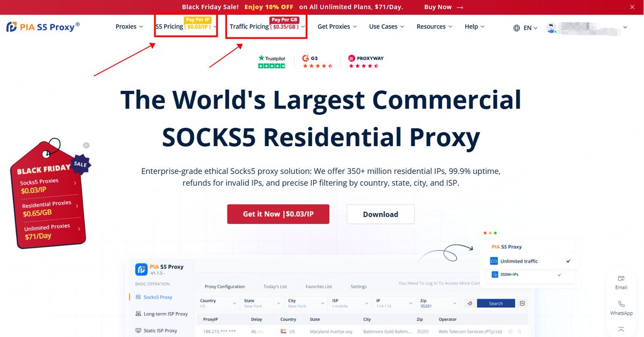Click the user avatar icon
The height and width of the screenshot is (337, 644).
coord(551,27)
